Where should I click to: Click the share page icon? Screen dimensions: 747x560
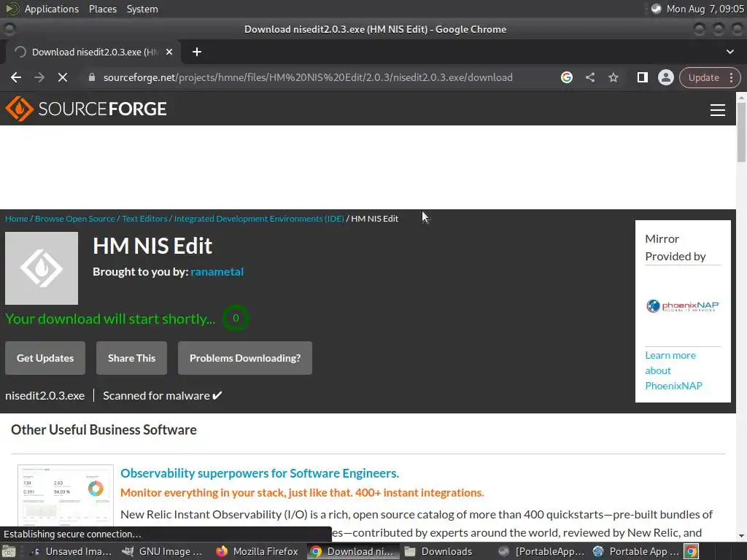(x=589, y=77)
